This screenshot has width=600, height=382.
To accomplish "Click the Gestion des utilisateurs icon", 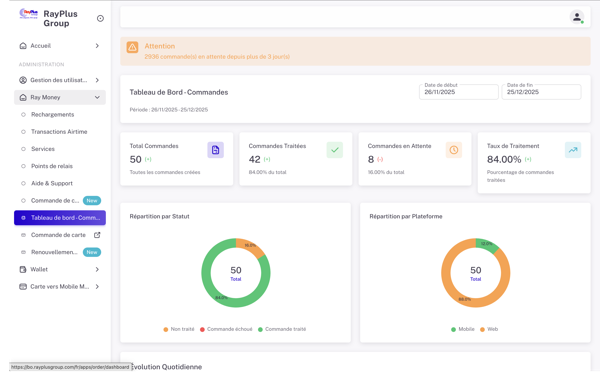I will [23, 80].
